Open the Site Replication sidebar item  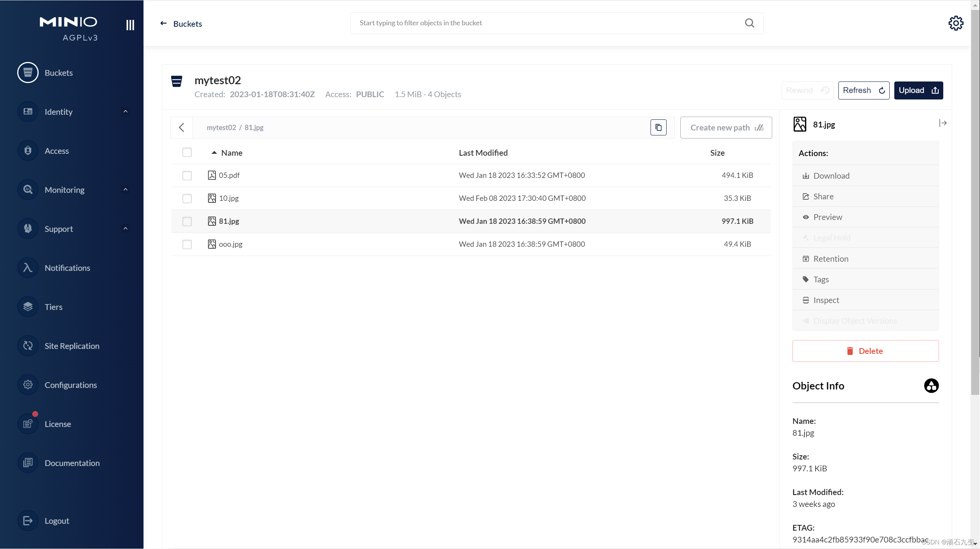coord(72,346)
